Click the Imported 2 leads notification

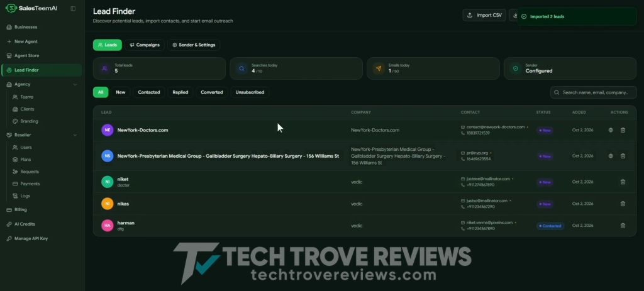(x=576, y=16)
